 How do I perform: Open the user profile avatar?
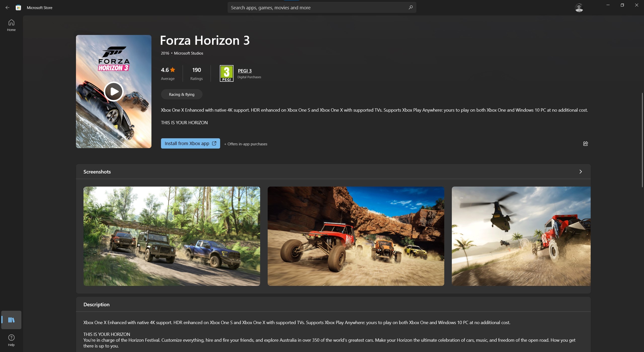579,8
